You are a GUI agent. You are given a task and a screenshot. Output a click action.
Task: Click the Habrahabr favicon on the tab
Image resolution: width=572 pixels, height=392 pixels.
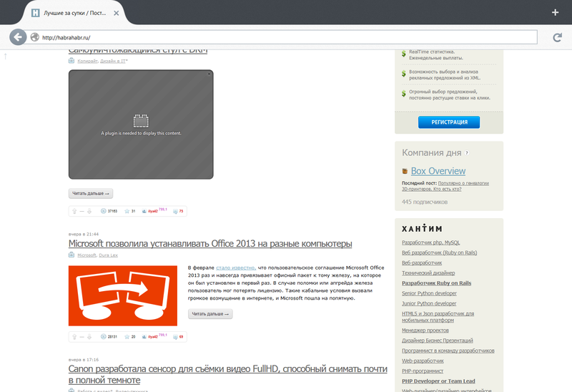pos(35,13)
